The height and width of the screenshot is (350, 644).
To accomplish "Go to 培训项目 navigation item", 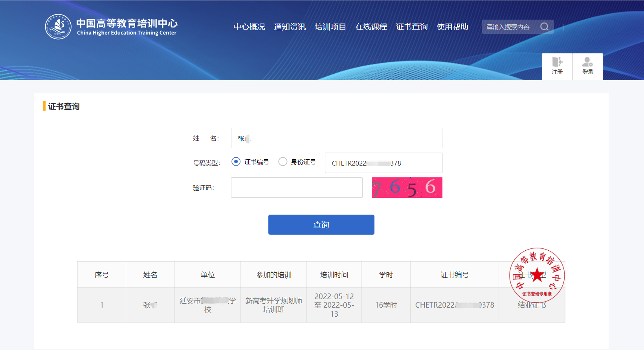I will pos(330,27).
